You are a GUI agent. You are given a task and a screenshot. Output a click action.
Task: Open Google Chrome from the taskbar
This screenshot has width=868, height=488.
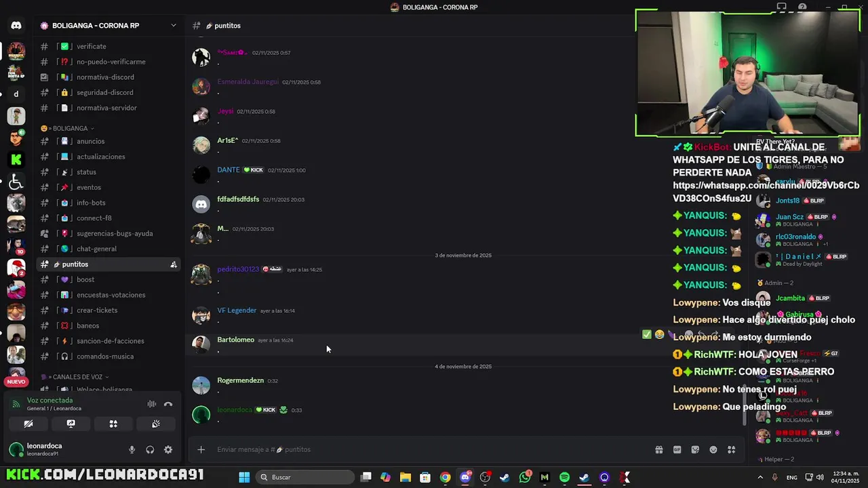(445, 477)
